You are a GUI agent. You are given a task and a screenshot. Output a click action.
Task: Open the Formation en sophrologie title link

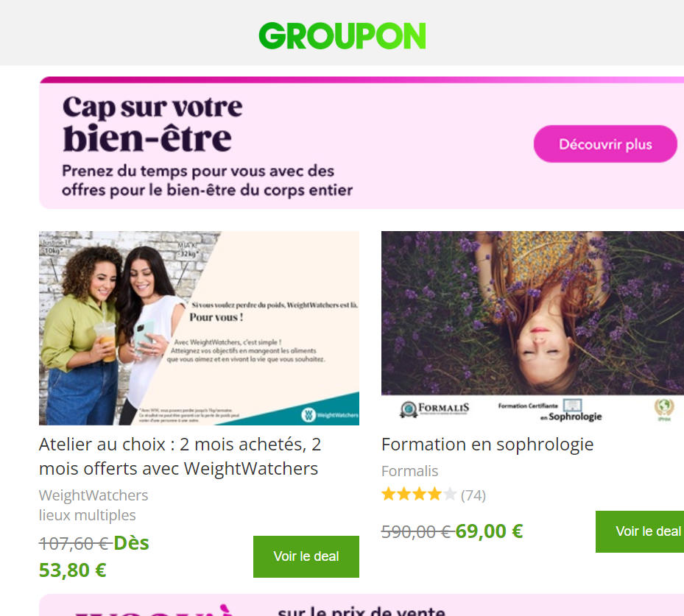[487, 445]
